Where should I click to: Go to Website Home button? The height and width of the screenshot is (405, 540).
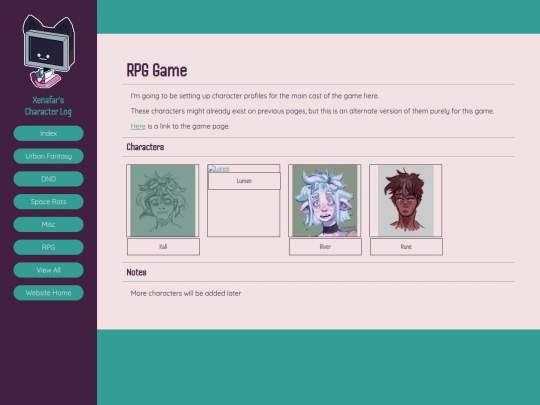coord(49,293)
